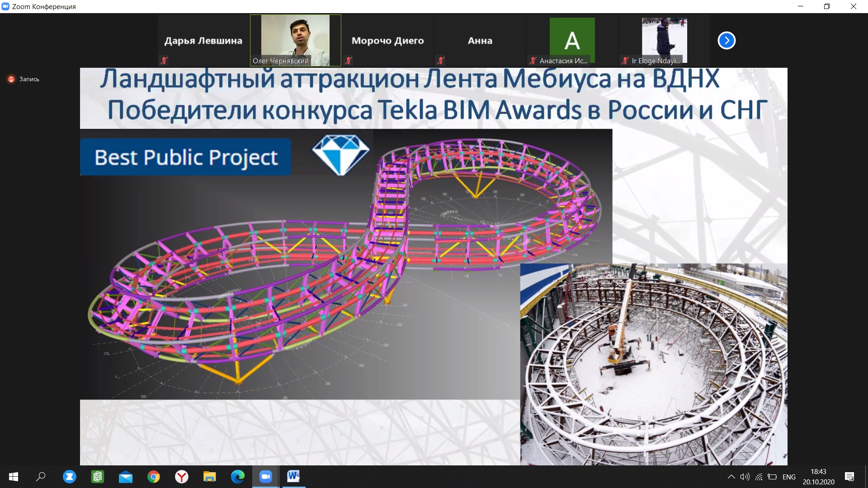Select Ir Eloge Ndayi... participant tile

[x=665, y=41]
